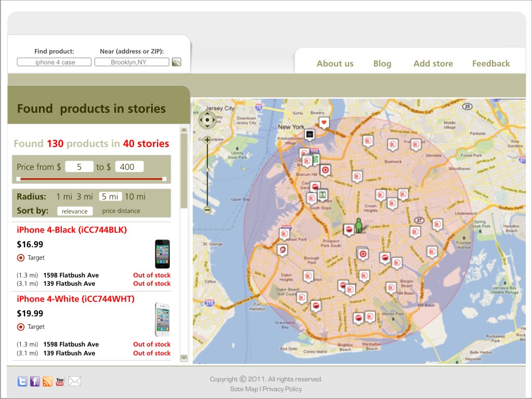Click the $16.99 price text
The height and width of the screenshot is (399, 532).
coord(30,245)
